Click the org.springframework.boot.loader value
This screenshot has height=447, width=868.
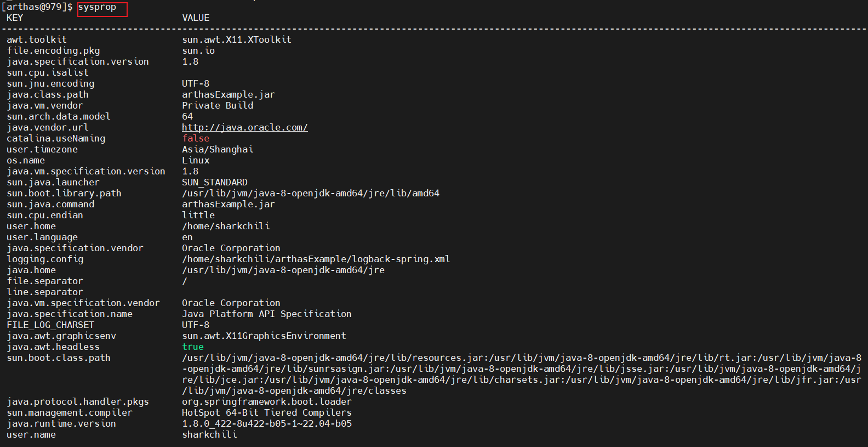click(x=267, y=401)
